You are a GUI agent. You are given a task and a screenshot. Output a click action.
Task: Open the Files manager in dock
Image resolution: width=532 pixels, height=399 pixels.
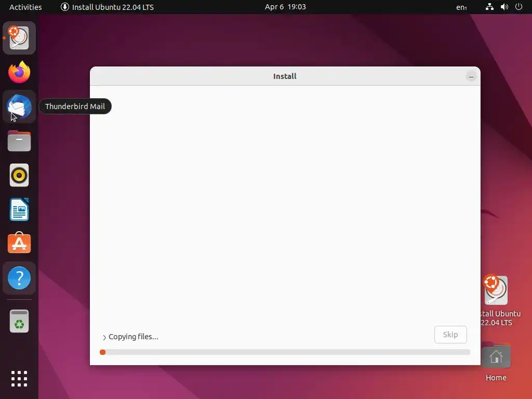click(19, 141)
